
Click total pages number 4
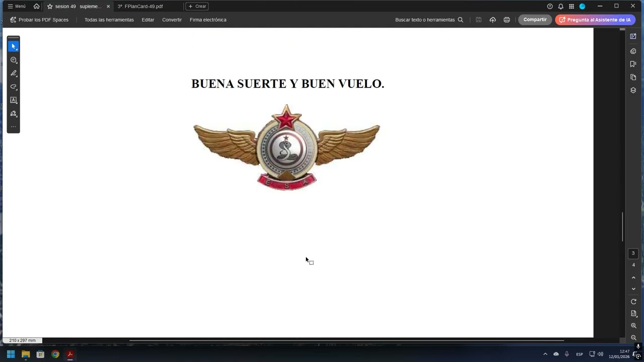pos(633,265)
